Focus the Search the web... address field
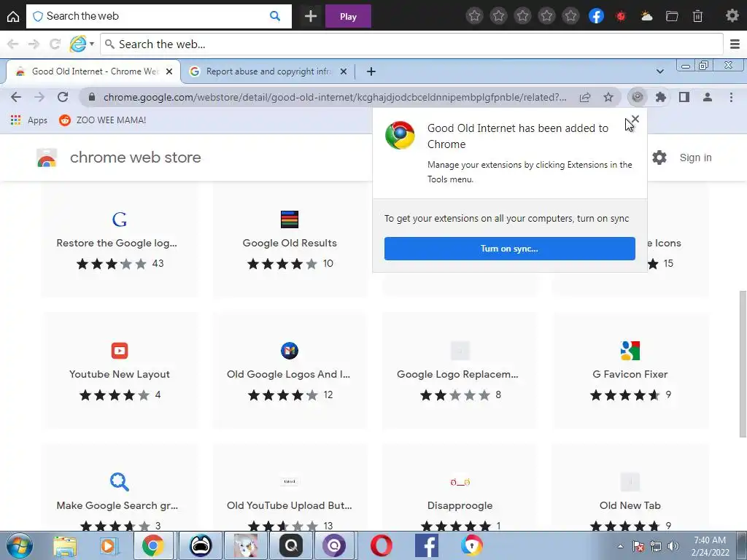 [x=411, y=44]
